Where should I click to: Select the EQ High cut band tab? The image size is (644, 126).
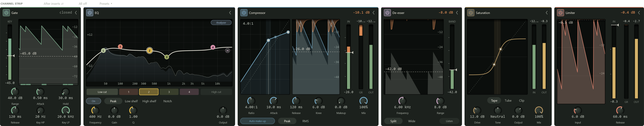216,92
